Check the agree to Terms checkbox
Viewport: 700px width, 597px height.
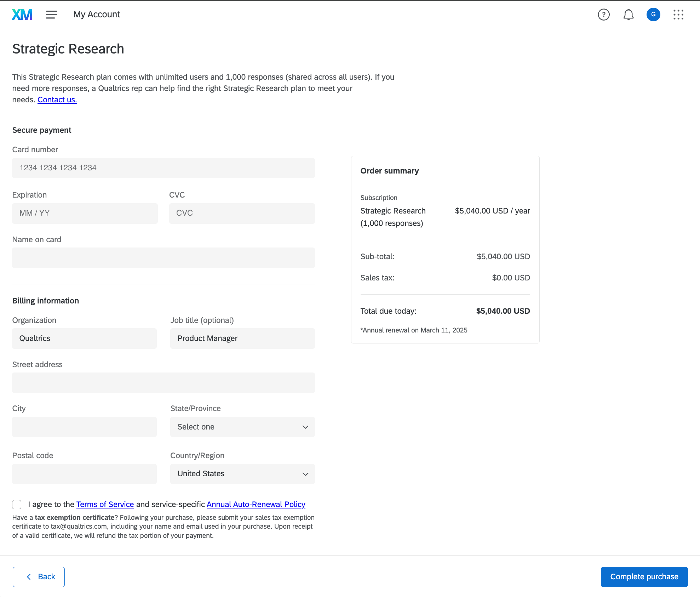tap(17, 505)
